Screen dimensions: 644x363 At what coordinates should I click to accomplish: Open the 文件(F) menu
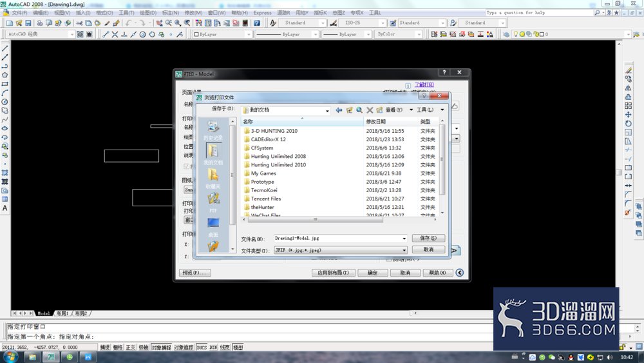point(19,13)
